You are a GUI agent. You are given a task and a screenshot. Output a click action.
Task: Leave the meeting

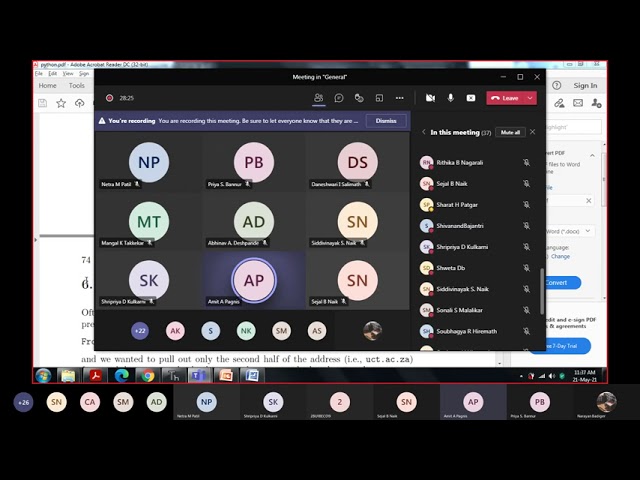[x=505, y=98]
